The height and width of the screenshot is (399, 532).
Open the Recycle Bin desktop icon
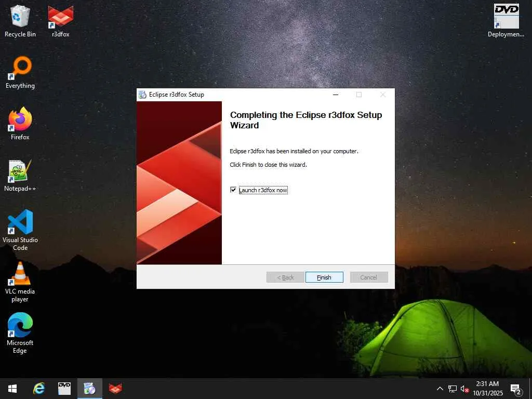[x=20, y=21]
